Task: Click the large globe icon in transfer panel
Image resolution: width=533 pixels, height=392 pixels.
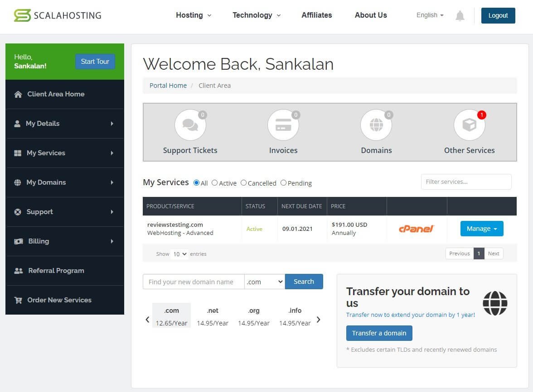Action: point(495,303)
